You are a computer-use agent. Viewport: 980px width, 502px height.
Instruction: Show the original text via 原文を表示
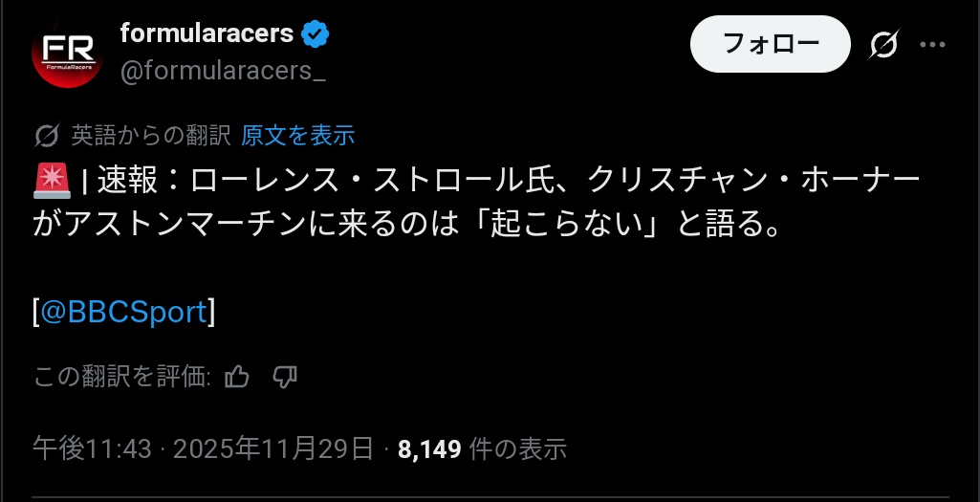coord(297,136)
